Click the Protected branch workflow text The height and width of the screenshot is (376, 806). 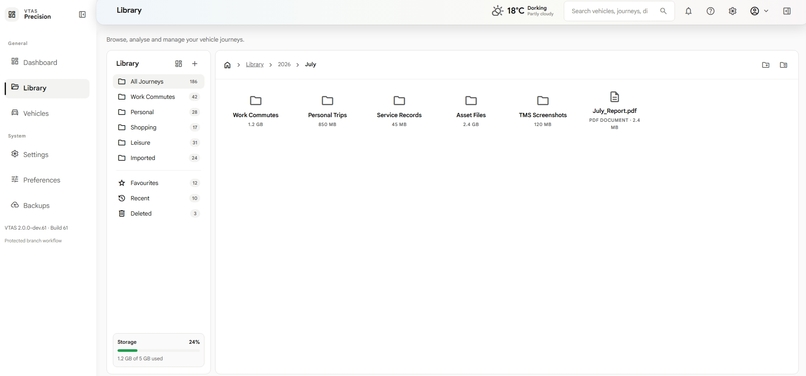point(33,241)
